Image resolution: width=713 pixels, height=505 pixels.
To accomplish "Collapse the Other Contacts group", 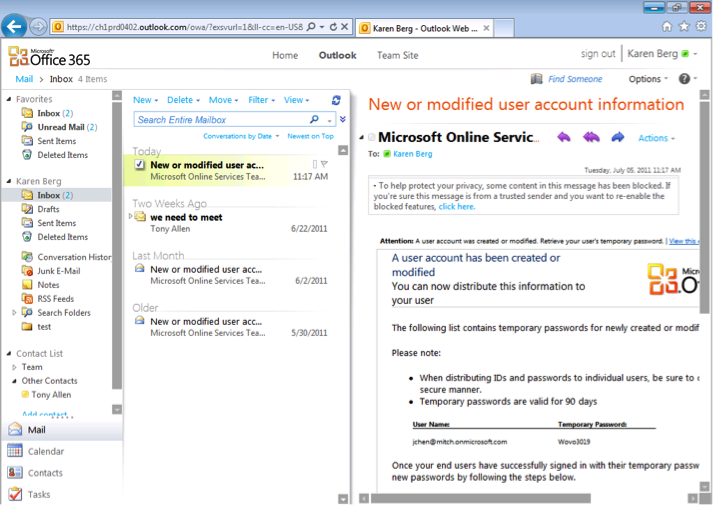I will pyautogui.click(x=14, y=381).
